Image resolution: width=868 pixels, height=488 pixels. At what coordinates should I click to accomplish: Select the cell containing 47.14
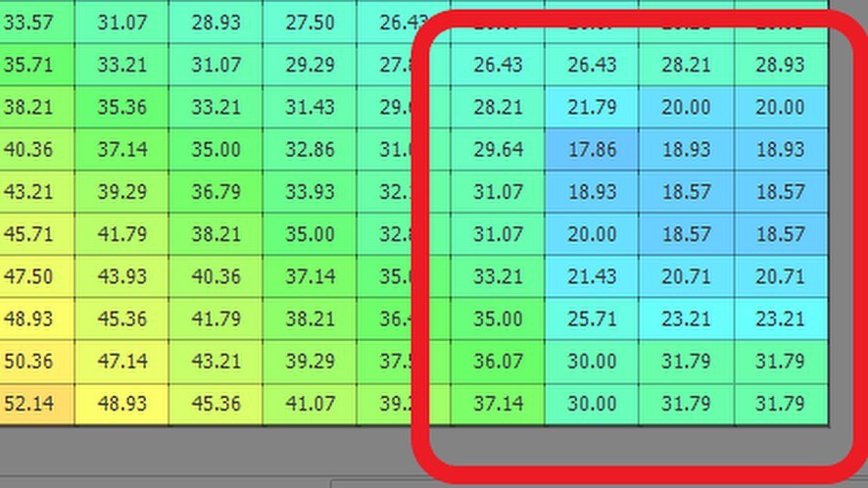[x=122, y=362]
